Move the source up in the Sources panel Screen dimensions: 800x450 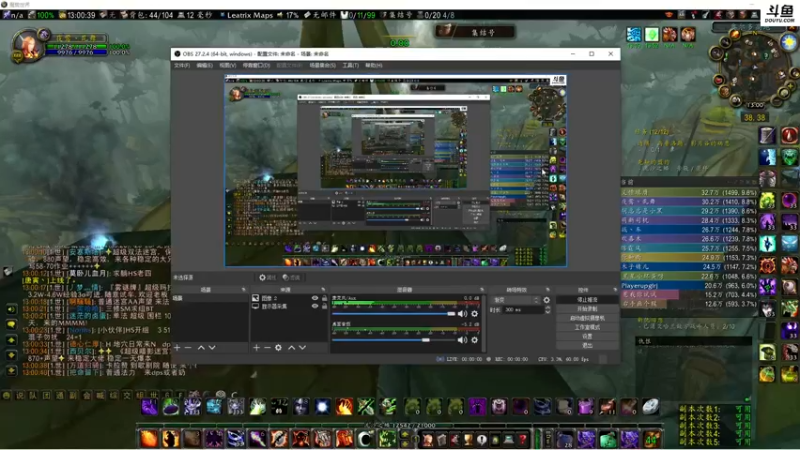291,347
